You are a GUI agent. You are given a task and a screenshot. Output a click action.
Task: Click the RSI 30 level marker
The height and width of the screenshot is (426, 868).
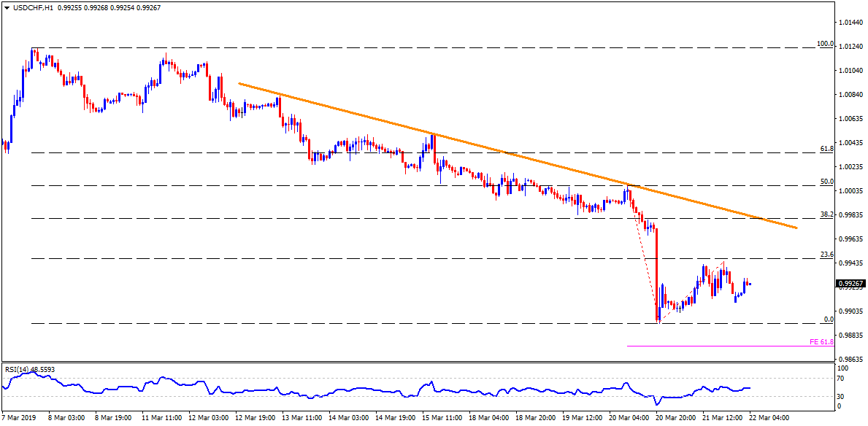click(841, 397)
